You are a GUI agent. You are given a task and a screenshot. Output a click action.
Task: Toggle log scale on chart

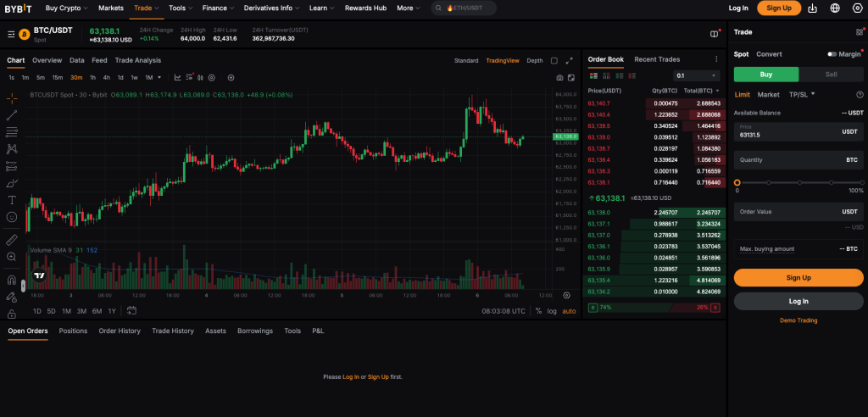[552, 311]
